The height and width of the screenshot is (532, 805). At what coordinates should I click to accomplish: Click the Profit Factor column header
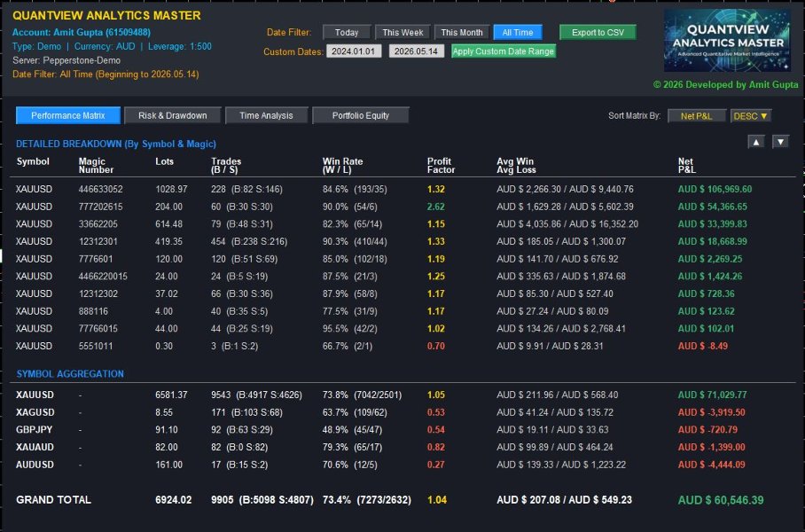[x=441, y=165]
